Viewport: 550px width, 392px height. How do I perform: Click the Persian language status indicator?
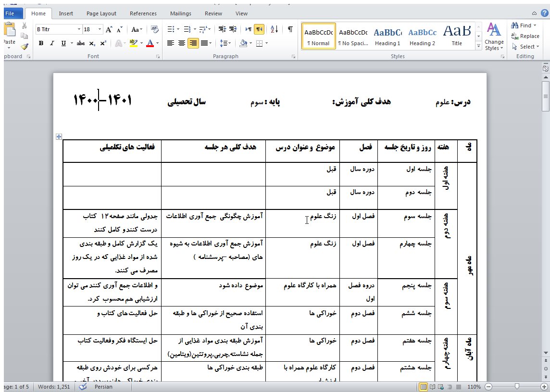pyautogui.click(x=103, y=387)
